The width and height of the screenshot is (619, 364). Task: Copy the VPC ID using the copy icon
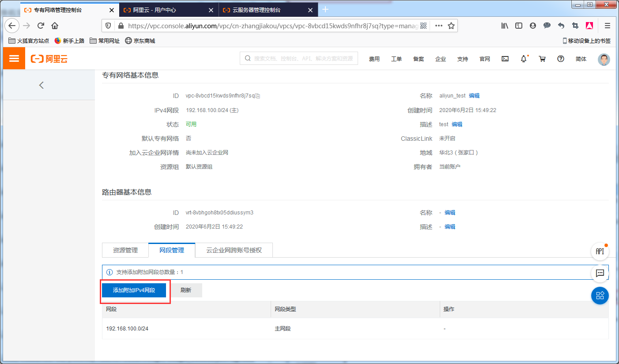tap(257, 96)
